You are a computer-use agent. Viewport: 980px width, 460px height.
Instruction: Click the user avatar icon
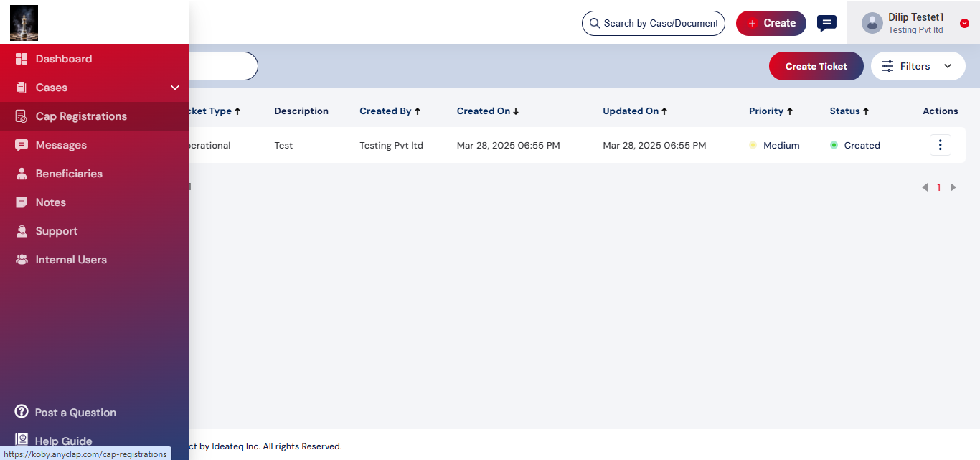pos(872,23)
